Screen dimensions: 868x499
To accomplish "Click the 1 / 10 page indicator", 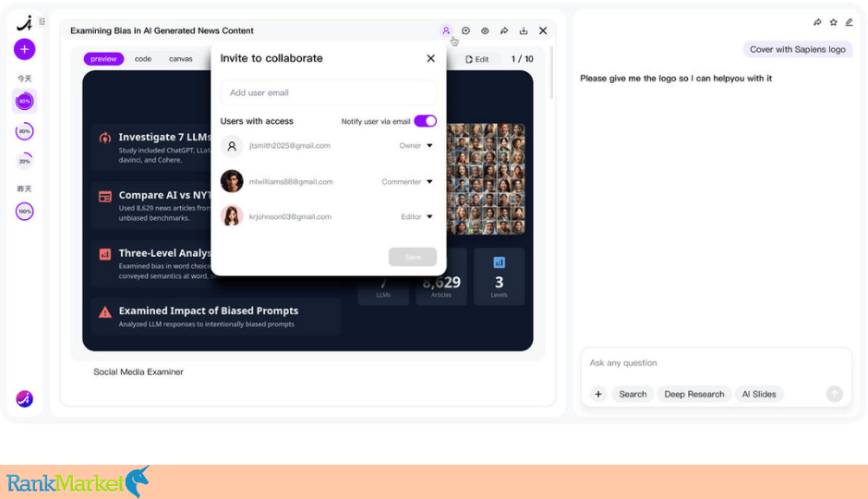I will tap(522, 59).
